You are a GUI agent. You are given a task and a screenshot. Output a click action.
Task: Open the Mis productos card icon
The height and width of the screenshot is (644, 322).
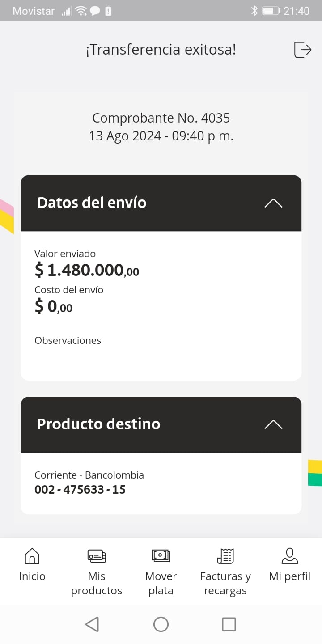(x=97, y=556)
